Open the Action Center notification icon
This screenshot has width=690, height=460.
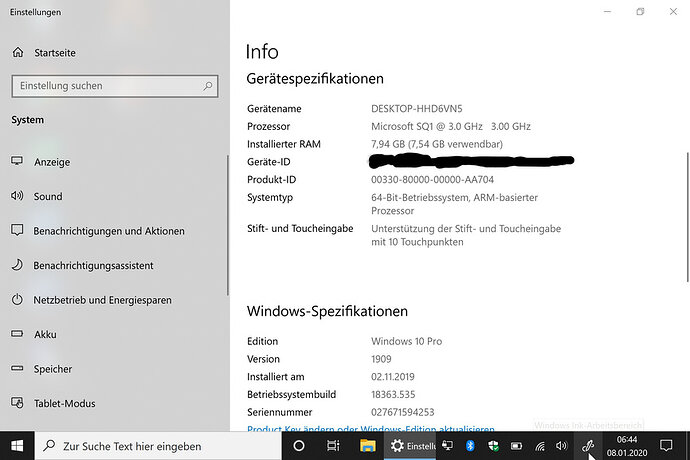tap(666, 446)
